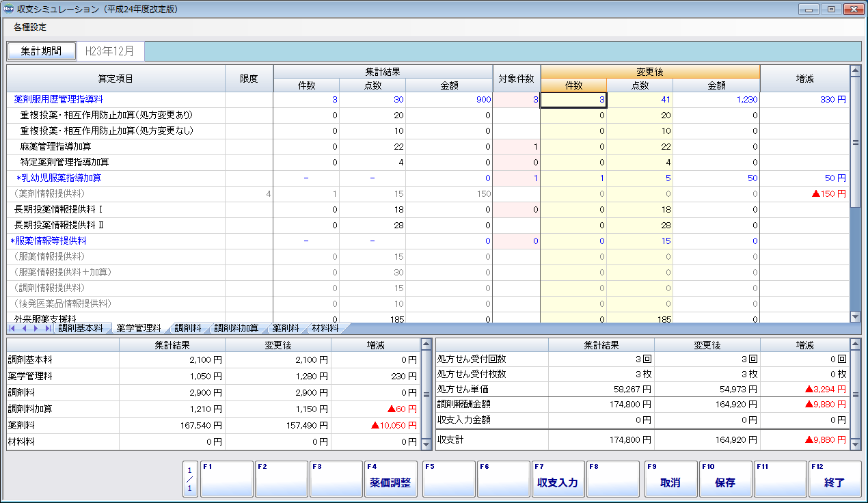Select the (後発医薬品情報提供料) row label
Image resolution: width=868 pixels, height=503 pixels.
coord(62,303)
